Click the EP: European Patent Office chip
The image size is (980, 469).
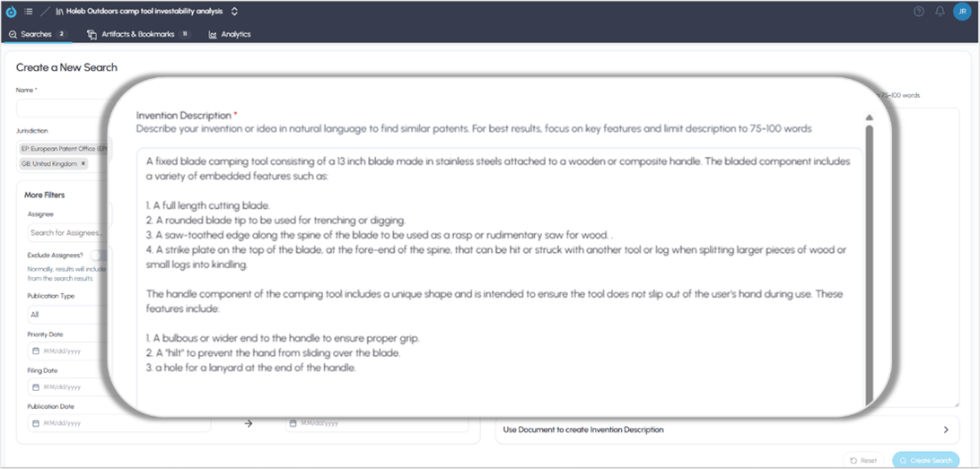[65, 149]
